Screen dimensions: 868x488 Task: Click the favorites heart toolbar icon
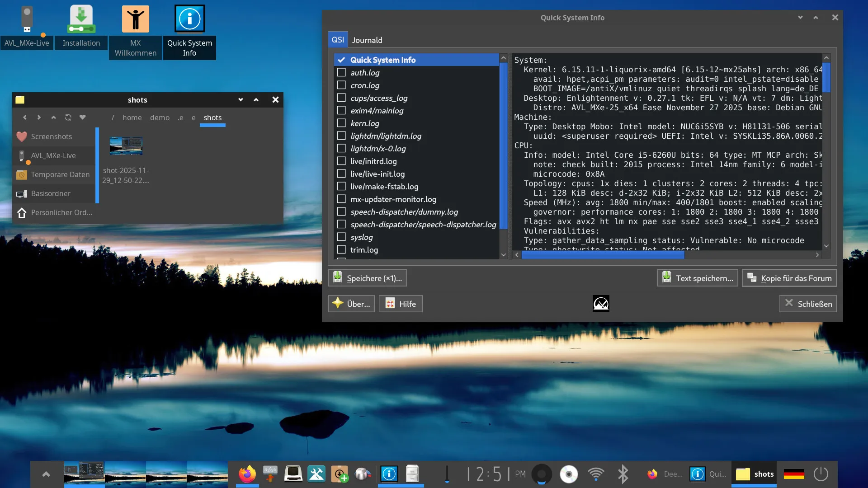point(82,117)
